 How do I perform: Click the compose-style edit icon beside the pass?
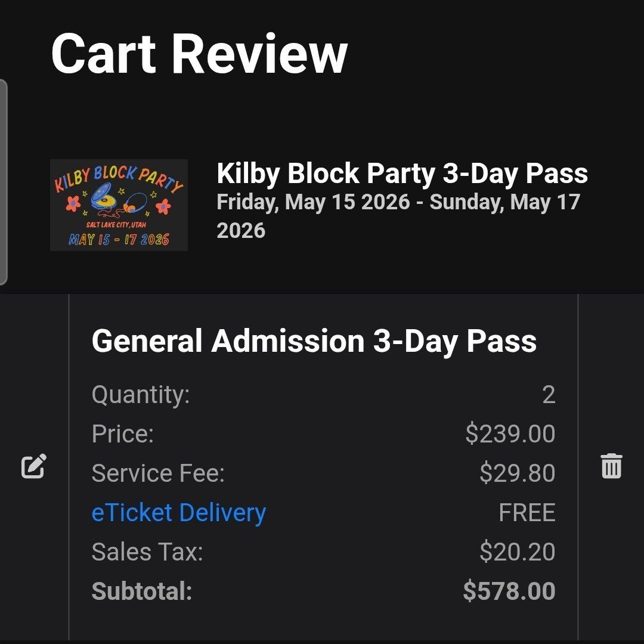[33, 467]
